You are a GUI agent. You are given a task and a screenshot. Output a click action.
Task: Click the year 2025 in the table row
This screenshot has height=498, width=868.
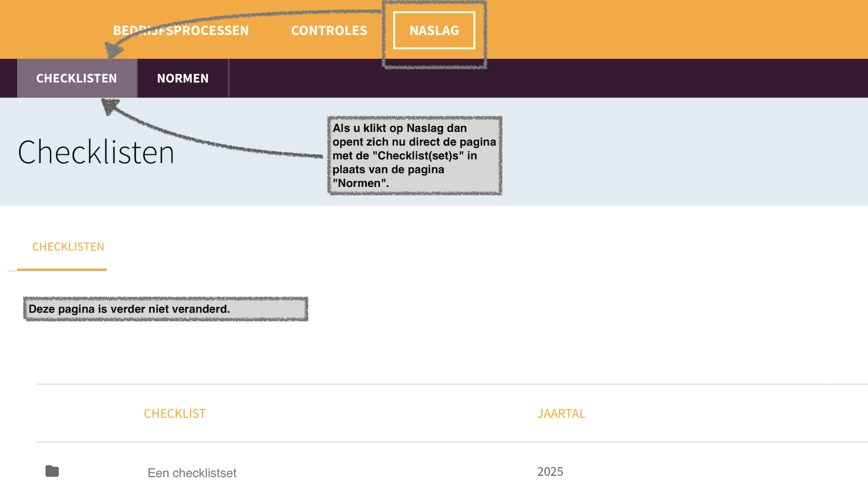(x=550, y=471)
